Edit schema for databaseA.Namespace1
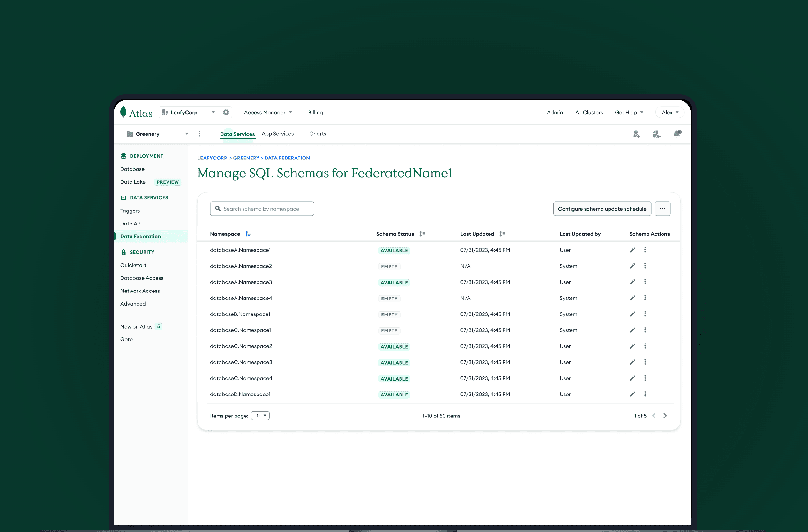The width and height of the screenshot is (808, 532). pos(632,250)
